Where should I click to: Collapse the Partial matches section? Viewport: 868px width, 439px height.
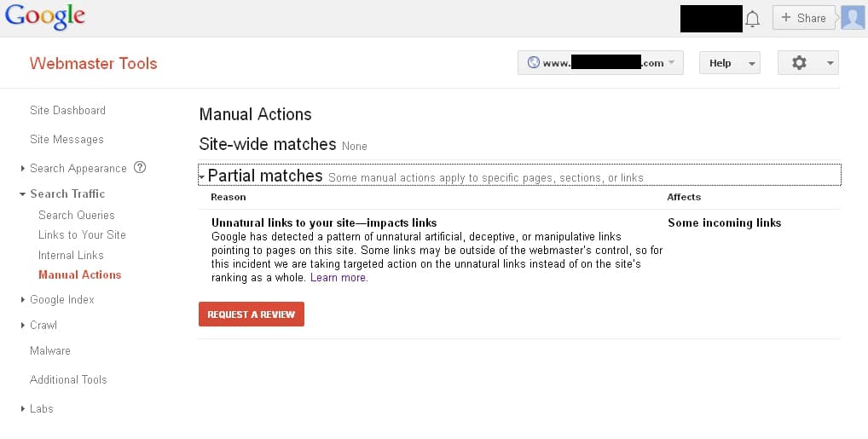202,177
